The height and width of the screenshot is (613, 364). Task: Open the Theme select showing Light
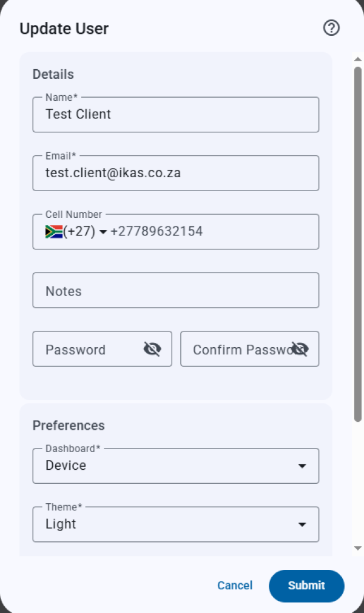tap(164, 524)
